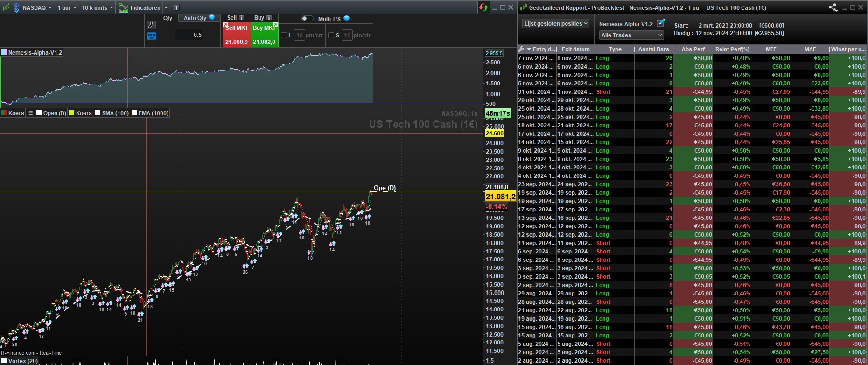Click the yellow-green Koers color swatch

point(72,113)
